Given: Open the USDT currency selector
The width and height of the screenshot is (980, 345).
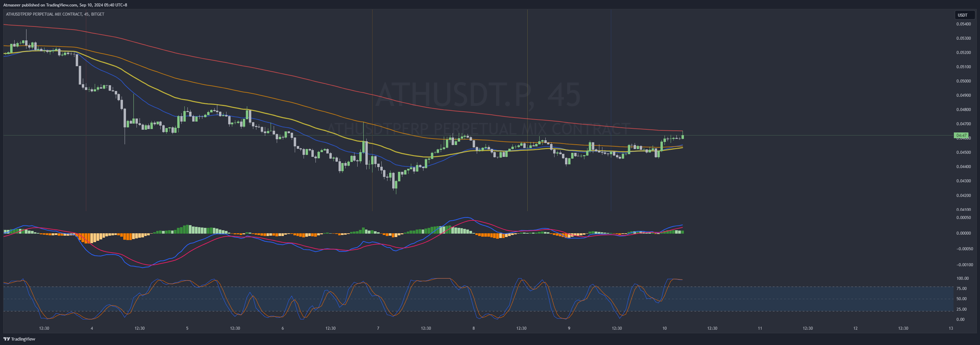Looking at the screenshot, I should pyautogui.click(x=964, y=15).
